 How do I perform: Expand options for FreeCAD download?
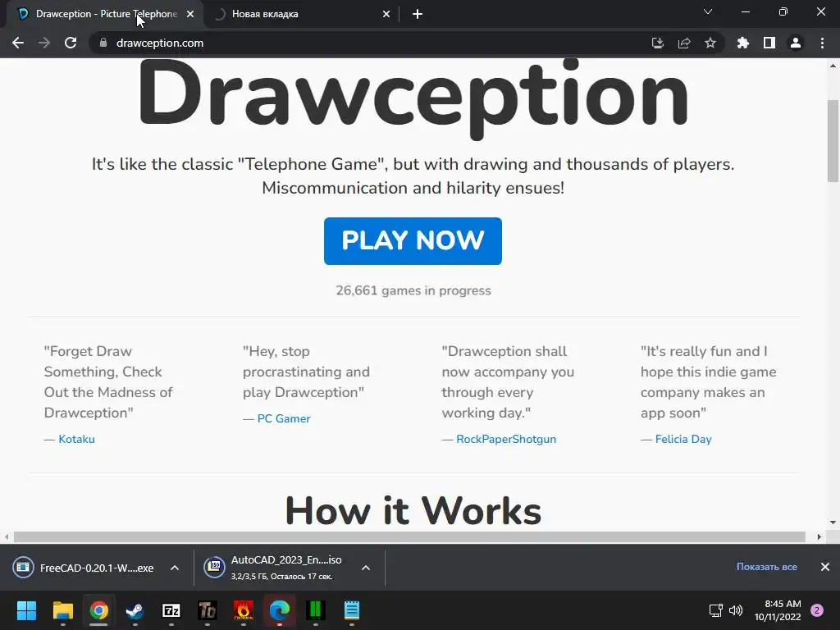(175, 568)
